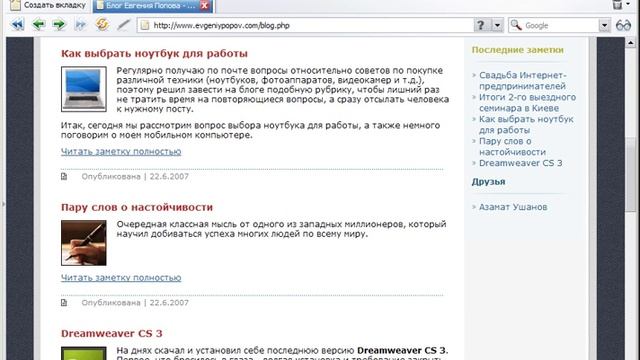Click the green Dreamweaver thumbnail
The width and height of the screenshot is (640, 360).
(84, 353)
